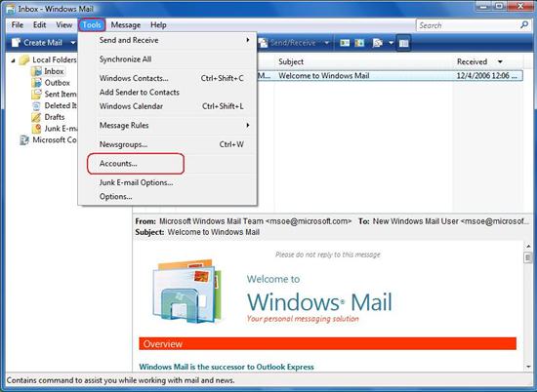This screenshot has height=392, width=537.
Task: Sort by the Received column header
Action: coord(472,61)
